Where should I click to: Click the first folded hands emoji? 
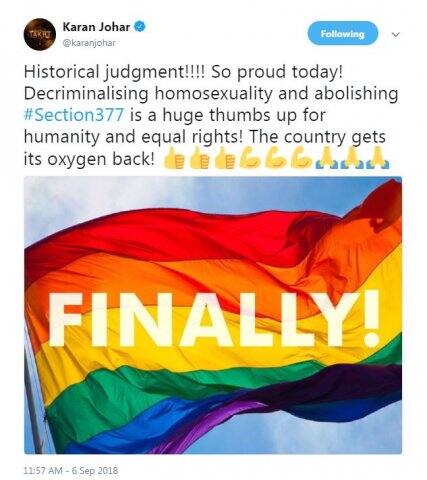[x=326, y=157]
